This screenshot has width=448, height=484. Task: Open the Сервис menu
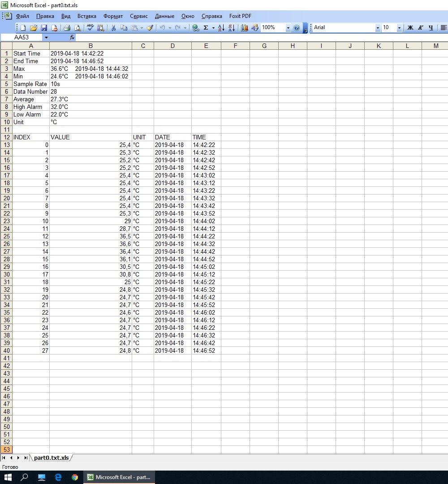point(138,16)
